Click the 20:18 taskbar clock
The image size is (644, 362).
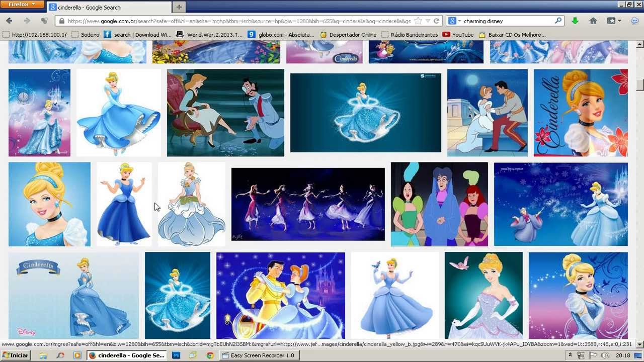(x=623, y=355)
